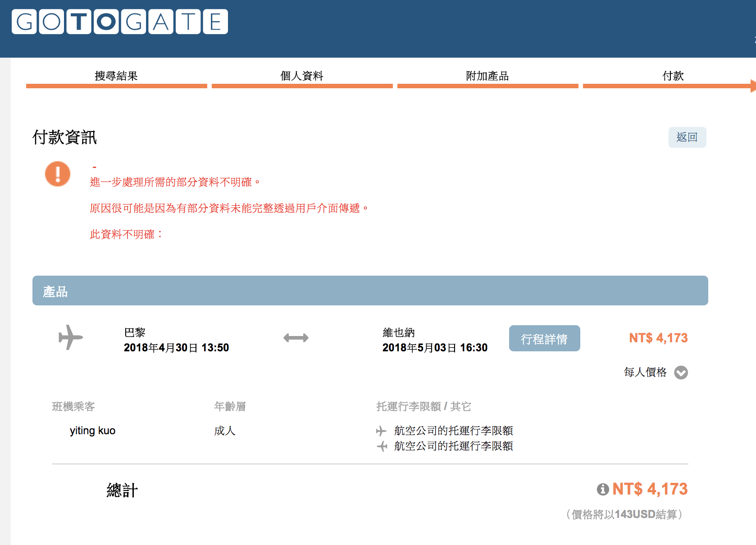Click the 總計 label
Viewport: 756px width, 545px height.
(x=122, y=490)
